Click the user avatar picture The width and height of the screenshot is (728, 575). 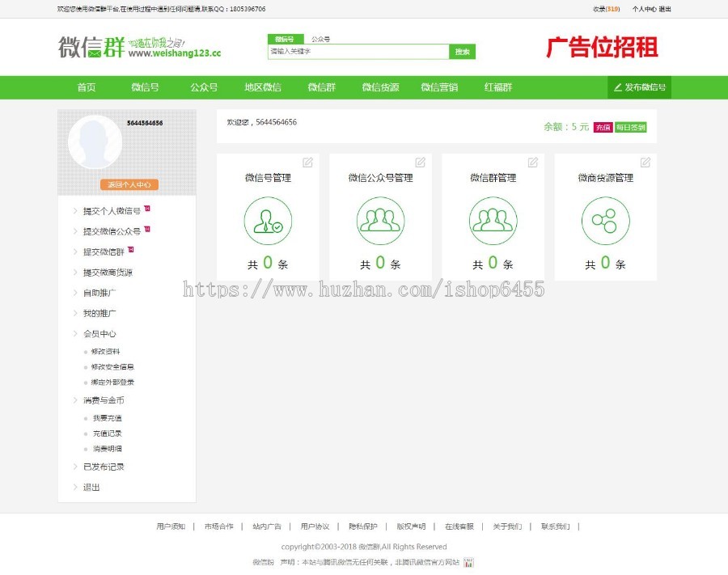[x=95, y=142]
